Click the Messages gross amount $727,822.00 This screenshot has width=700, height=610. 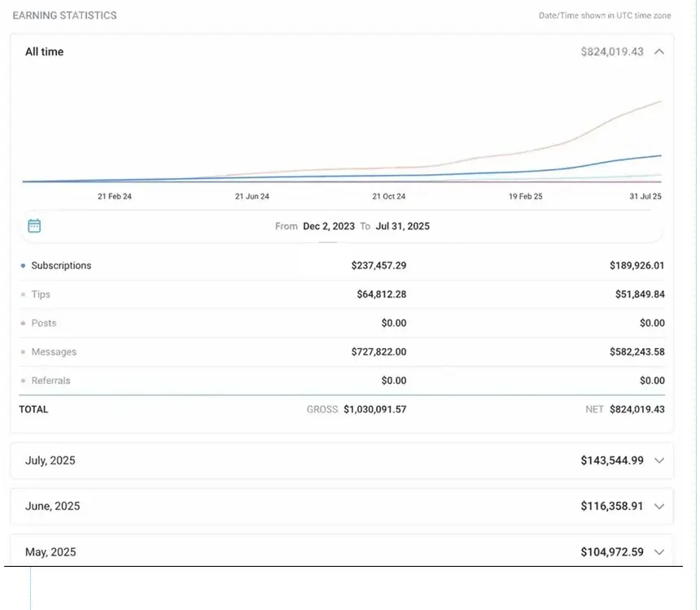[x=378, y=352]
